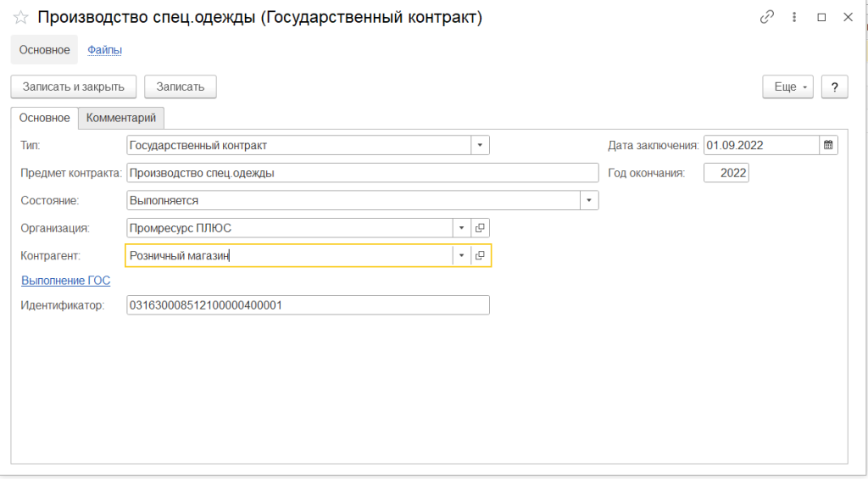Expand the Тип dropdown list
868x479 pixels.
(480, 145)
